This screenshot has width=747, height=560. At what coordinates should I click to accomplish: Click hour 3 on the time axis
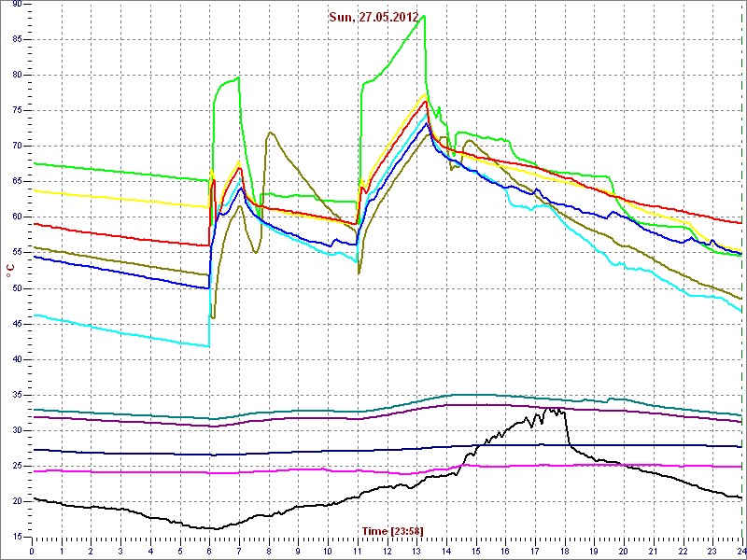(x=120, y=552)
